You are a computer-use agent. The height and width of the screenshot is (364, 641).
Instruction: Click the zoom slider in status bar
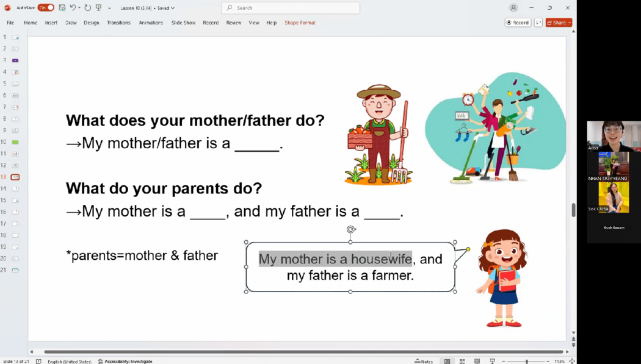[526, 361]
